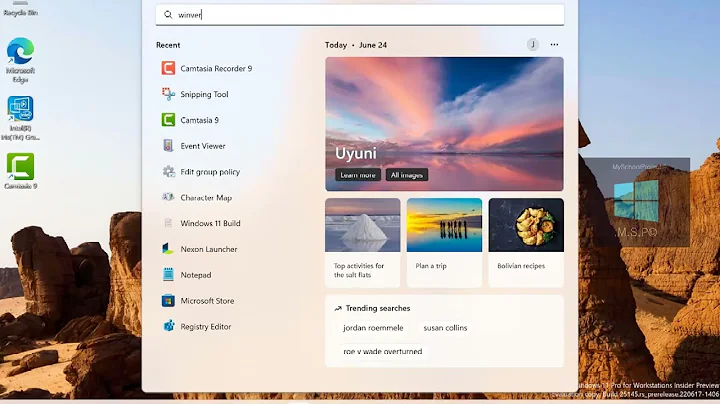Click 'Windows 11 Build' label
Viewport: 720px width, 404px height.
click(x=210, y=223)
